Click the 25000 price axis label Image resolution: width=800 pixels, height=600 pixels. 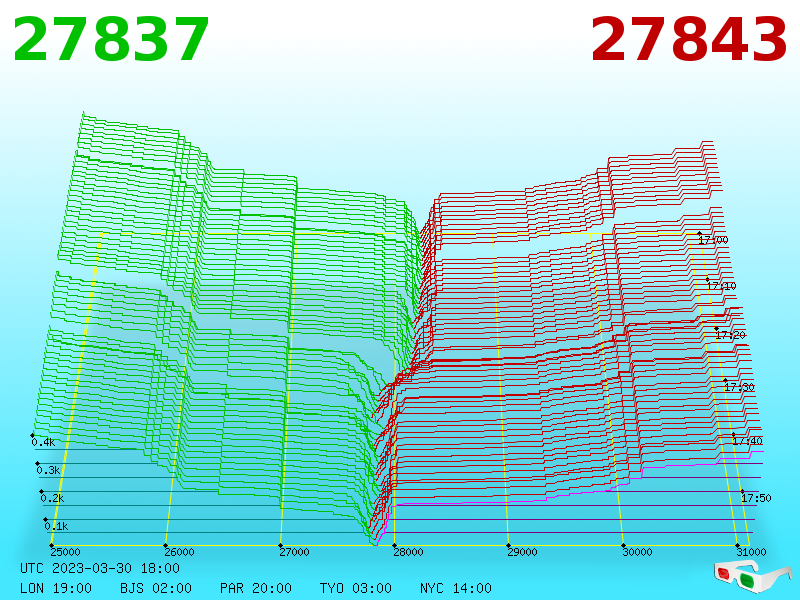point(65,552)
